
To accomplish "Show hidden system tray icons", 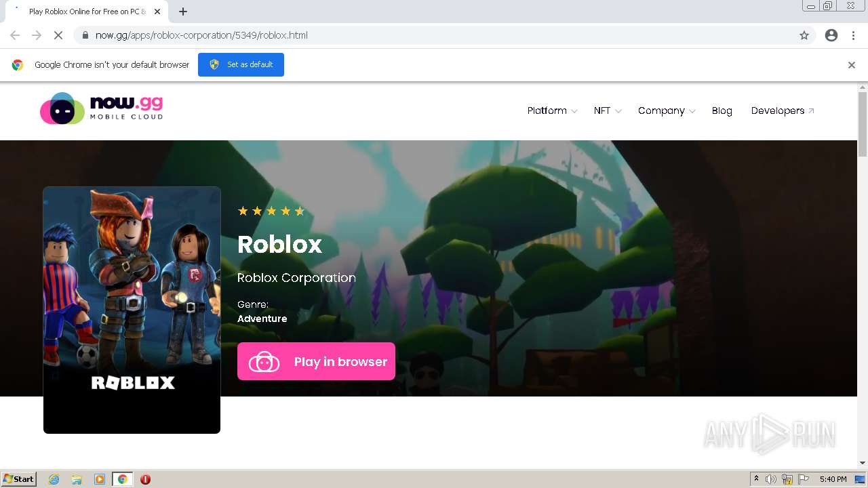I will (756, 479).
